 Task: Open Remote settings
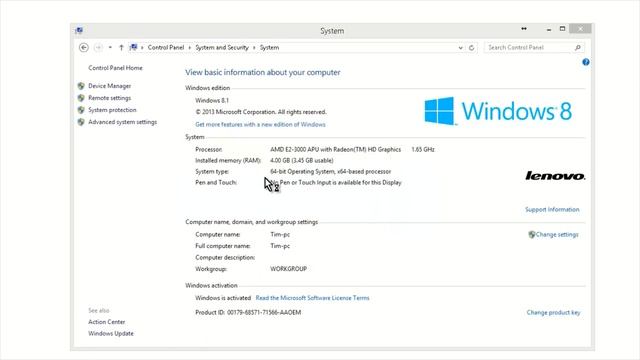(x=109, y=98)
